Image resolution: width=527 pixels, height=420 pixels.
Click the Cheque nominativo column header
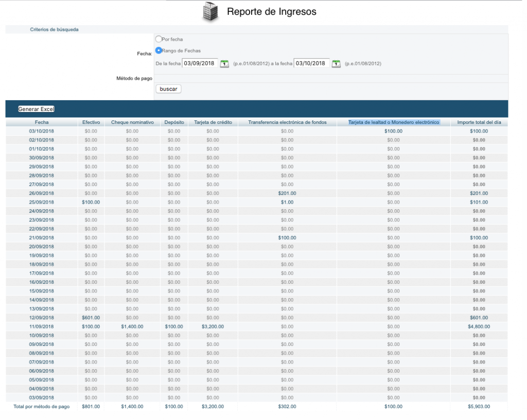click(132, 122)
